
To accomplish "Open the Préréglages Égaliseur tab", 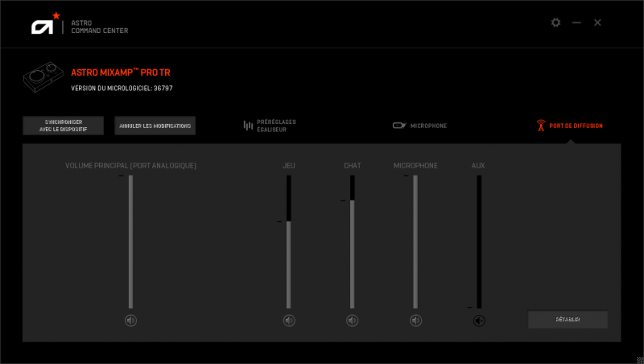I will [x=270, y=126].
